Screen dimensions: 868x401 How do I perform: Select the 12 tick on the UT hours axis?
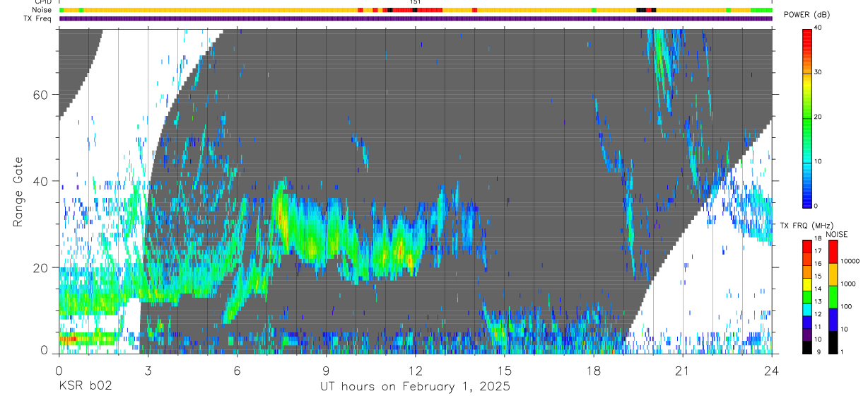point(415,370)
